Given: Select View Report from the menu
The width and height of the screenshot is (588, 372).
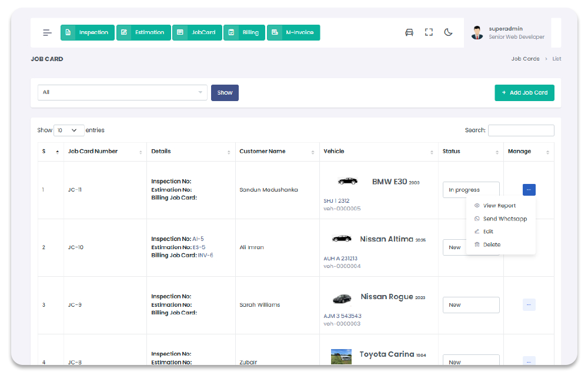Looking at the screenshot, I should (499, 206).
